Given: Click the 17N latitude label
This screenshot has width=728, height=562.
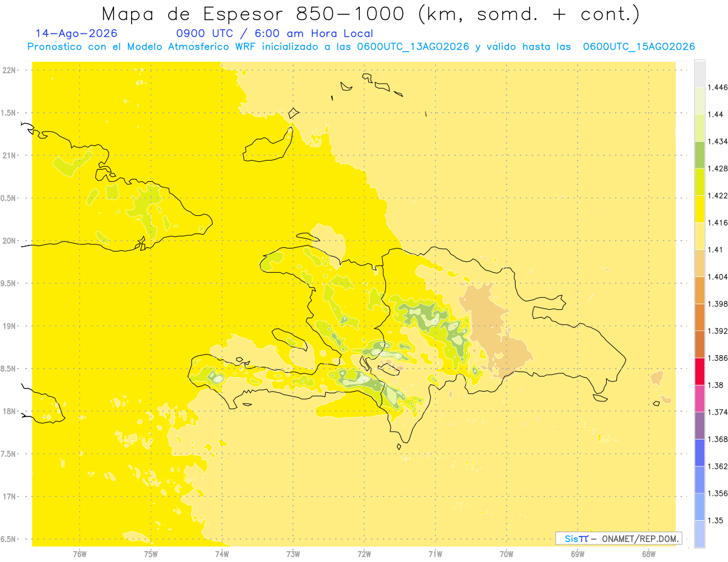Looking at the screenshot, I should click(x=10, y=497).
